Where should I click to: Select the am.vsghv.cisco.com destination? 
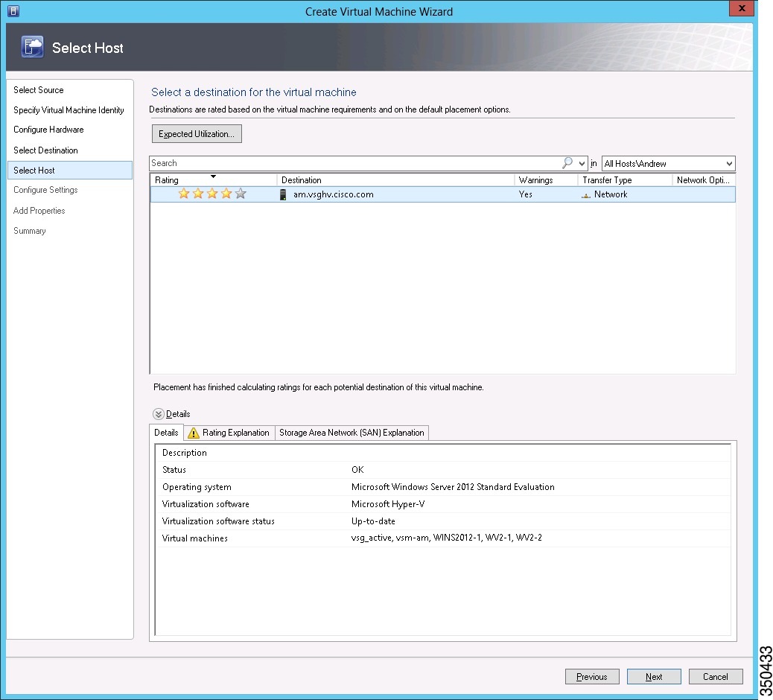pos(334,194)
